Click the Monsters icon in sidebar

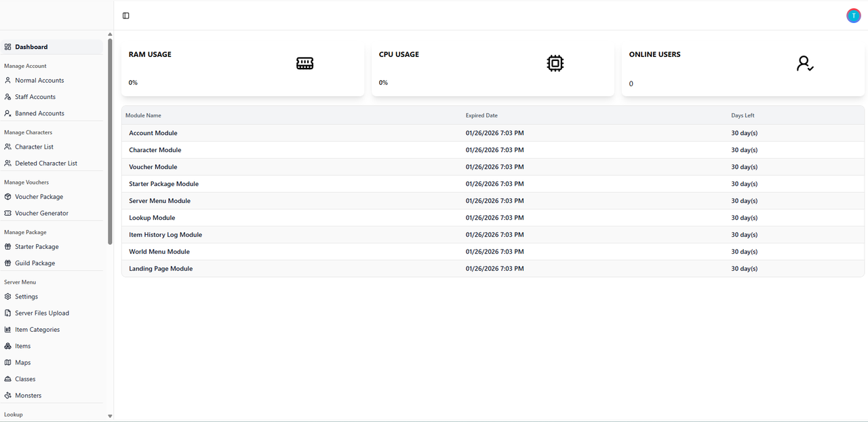(7, 396)
